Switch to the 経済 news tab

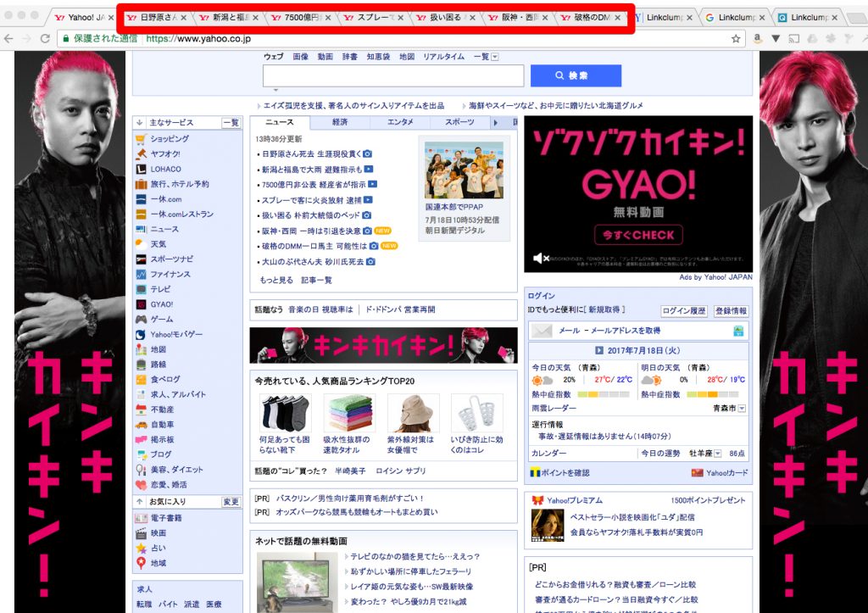point(340,123)
